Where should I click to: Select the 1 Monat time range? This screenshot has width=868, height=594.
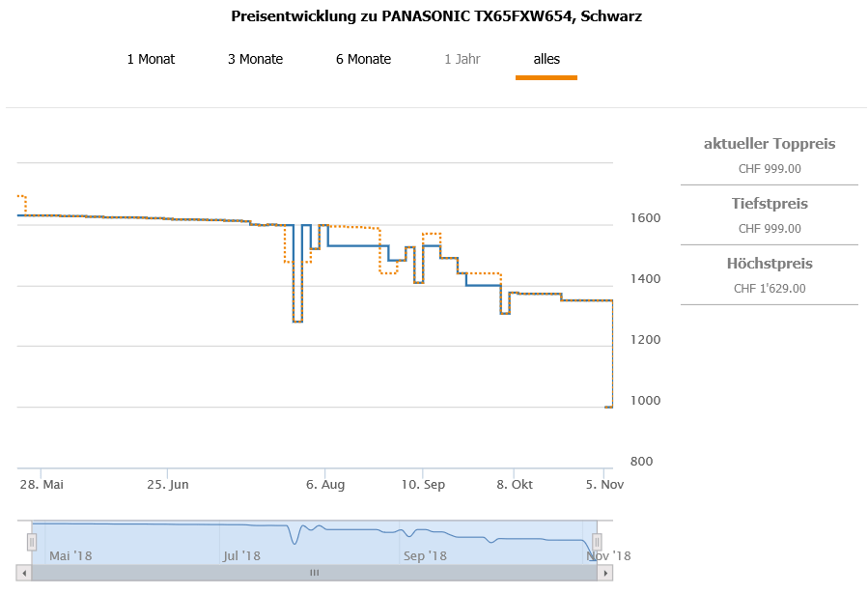point(151,59)
